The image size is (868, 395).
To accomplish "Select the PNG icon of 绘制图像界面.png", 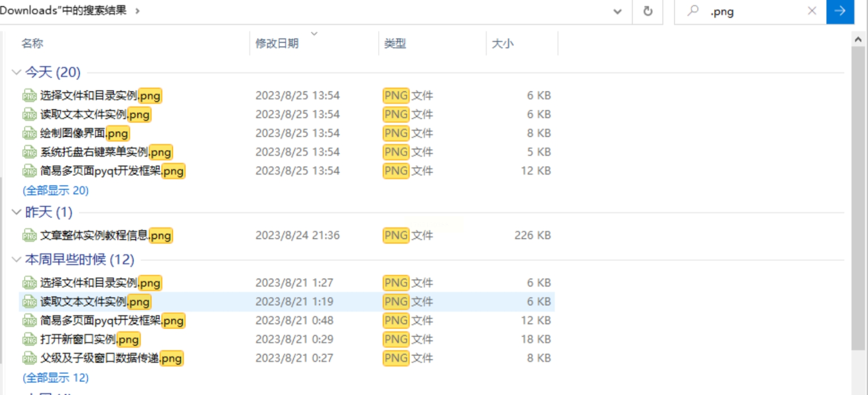I will (x=29, y=133).
